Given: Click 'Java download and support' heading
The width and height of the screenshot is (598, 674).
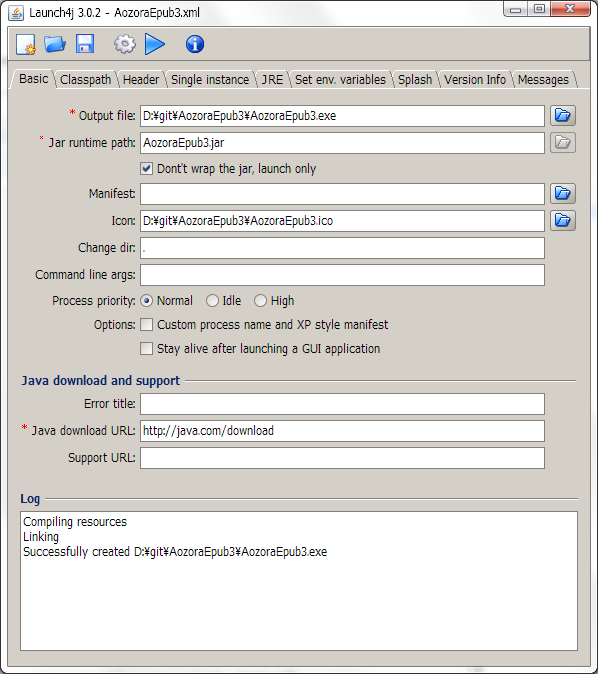Looking at the screenshot, I should pyautogui.click(x=101, y=381).
